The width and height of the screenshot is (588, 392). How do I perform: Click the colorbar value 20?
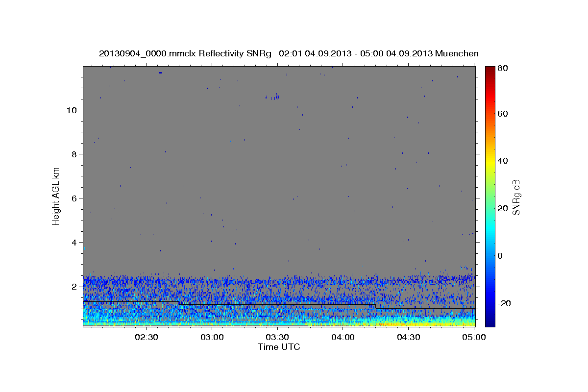pyautogui.click(x=502, y=208)
